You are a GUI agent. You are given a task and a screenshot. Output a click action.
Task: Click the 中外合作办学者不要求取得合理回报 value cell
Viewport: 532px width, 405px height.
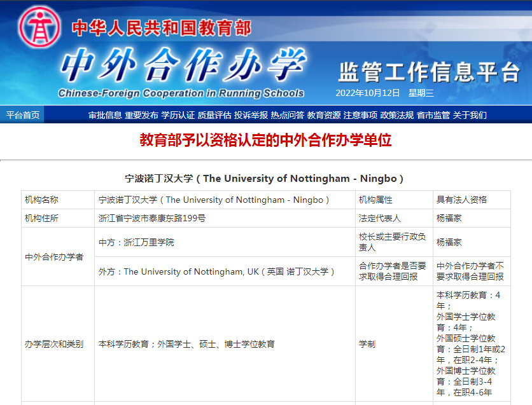[472, 271]
